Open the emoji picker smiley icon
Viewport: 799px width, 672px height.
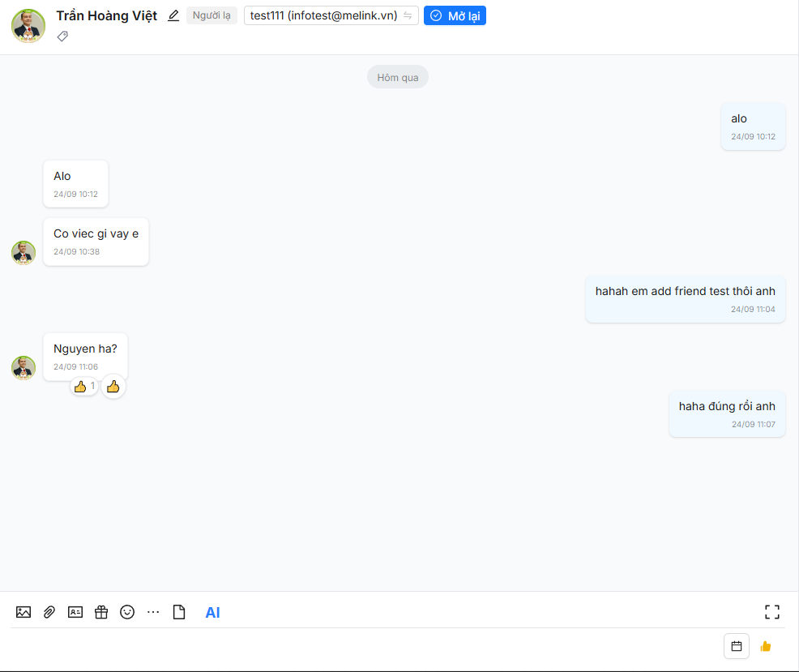pyautogui.click(x=127, y=612)
